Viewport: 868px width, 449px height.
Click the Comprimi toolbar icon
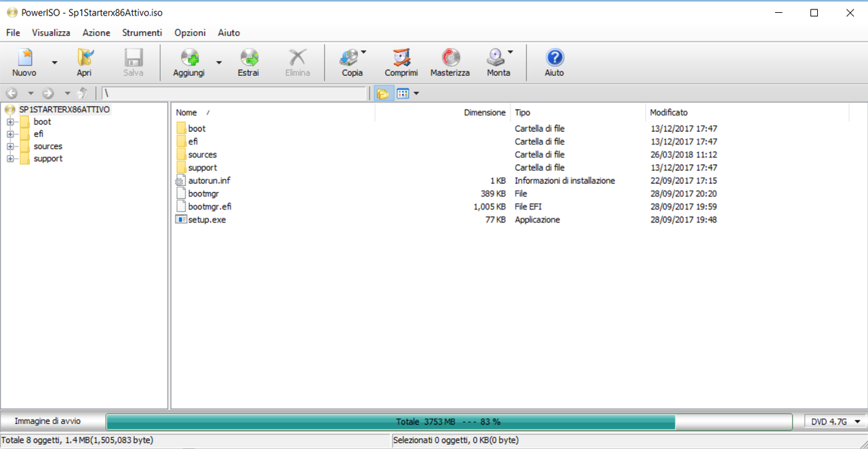click(401, 58)
